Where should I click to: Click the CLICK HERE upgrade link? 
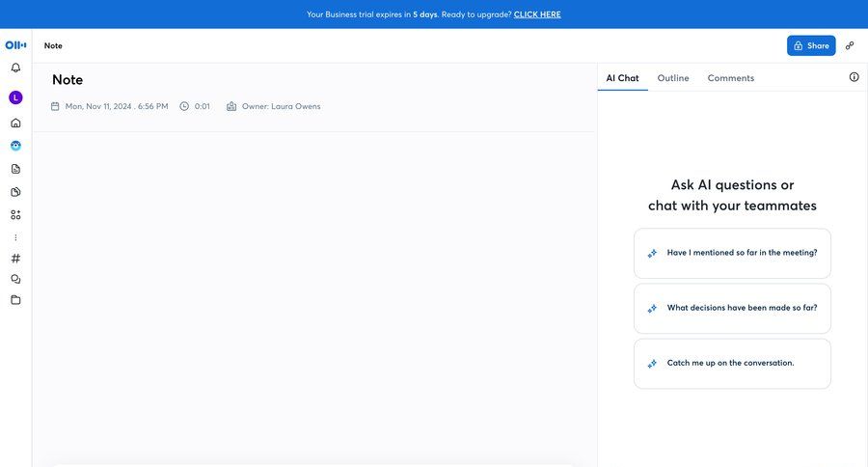pyautogui.click(x=537, y=14)
